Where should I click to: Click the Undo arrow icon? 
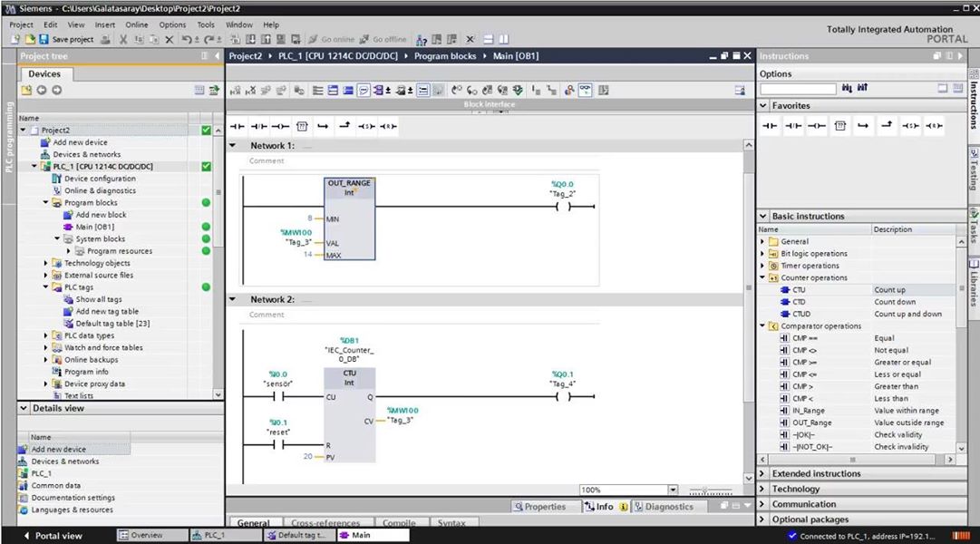tap(187, 39)
